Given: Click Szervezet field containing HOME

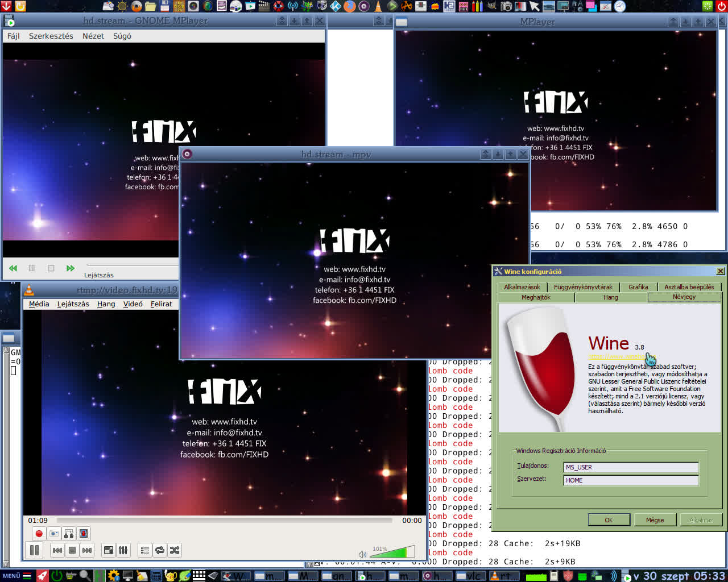Looking at the screenshot, I should (631, 480).
